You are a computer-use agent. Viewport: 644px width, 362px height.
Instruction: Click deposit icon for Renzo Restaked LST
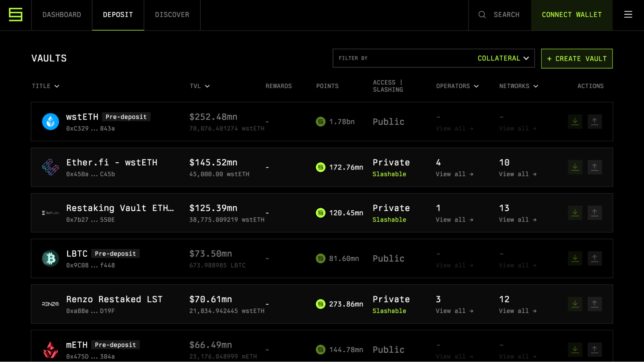coord(575,304)
